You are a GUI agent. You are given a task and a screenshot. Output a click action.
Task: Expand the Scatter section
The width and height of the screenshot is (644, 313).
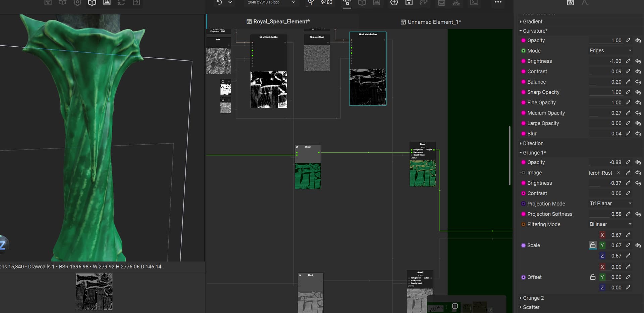[531, 307]
